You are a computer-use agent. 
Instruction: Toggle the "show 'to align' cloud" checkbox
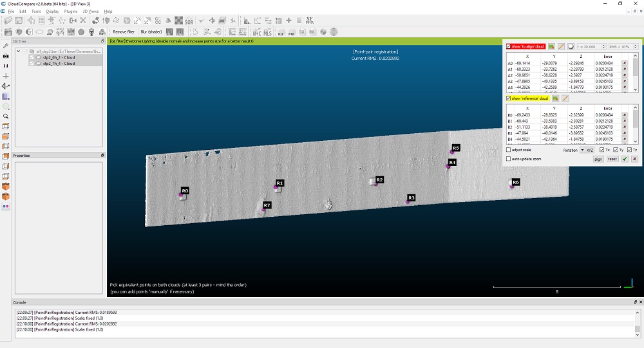509,47
